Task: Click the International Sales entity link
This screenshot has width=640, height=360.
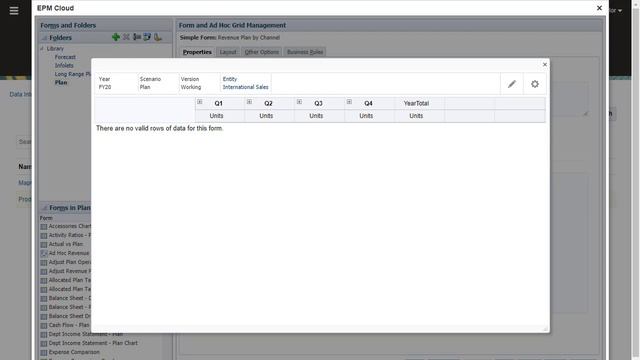Action: [245, 87]
